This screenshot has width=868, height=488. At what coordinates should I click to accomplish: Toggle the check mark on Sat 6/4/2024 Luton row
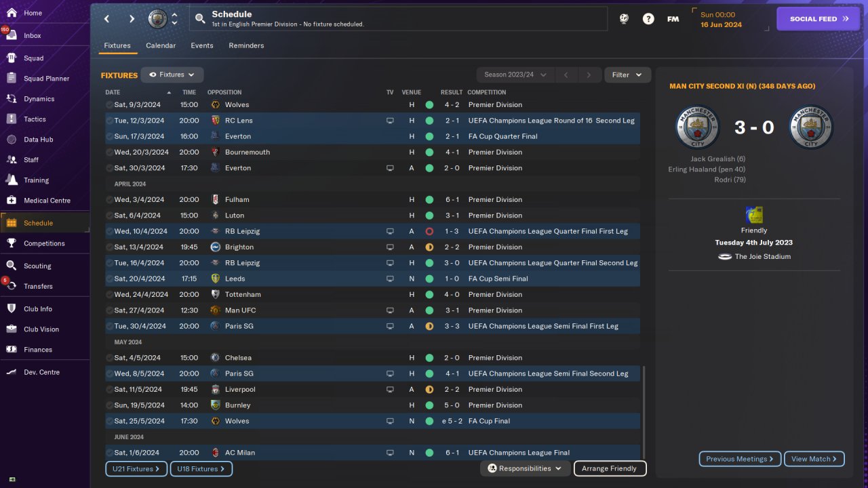(109, 216)
